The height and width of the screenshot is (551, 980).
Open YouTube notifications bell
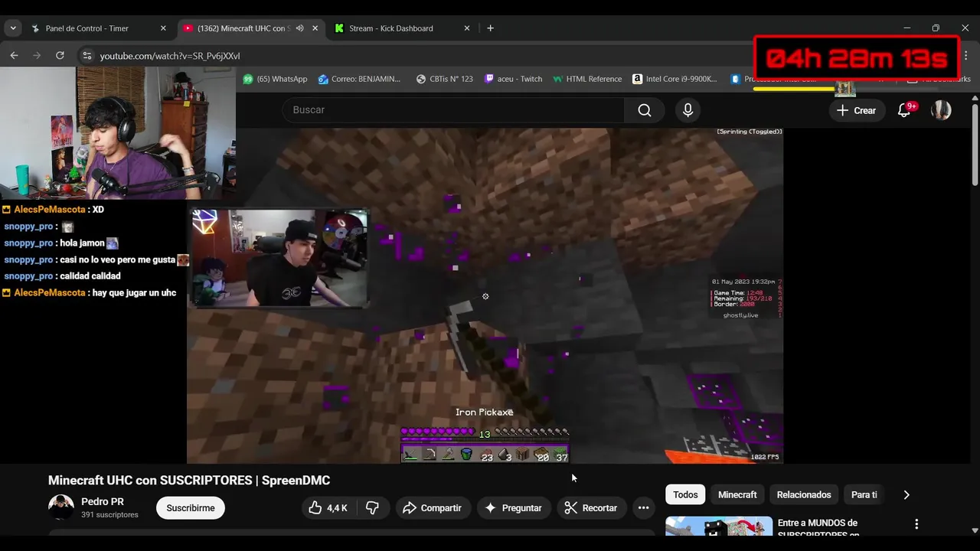[x=904, y=110]
